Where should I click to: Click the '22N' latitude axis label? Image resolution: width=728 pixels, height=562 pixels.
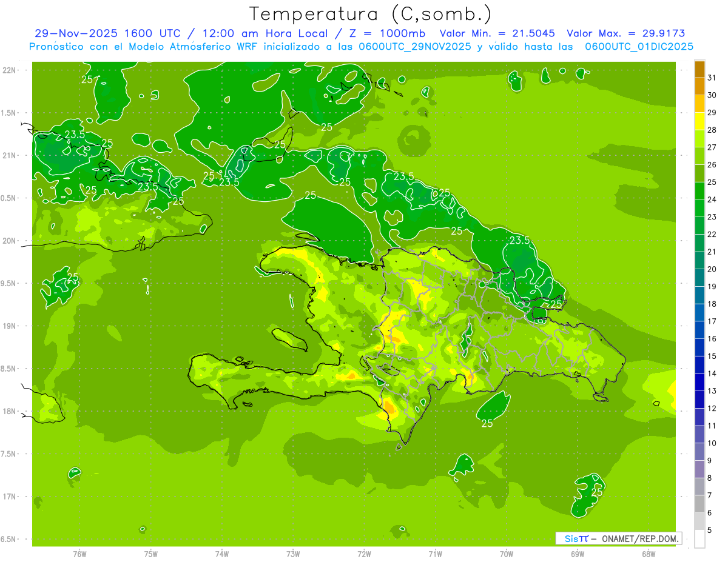pos(8,70)
